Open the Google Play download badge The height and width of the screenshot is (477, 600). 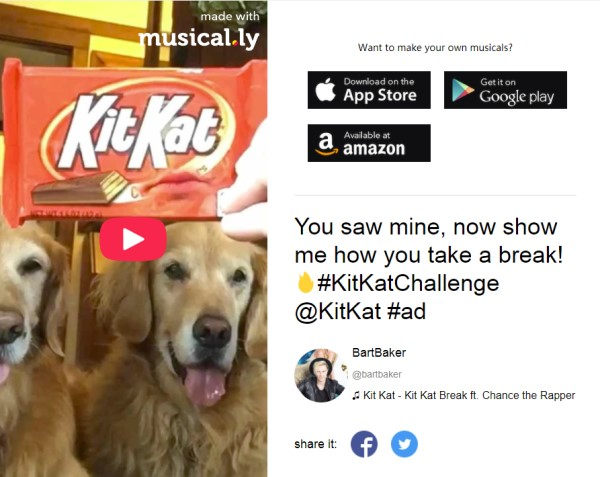pyautogui.click(x=505, y=90)
